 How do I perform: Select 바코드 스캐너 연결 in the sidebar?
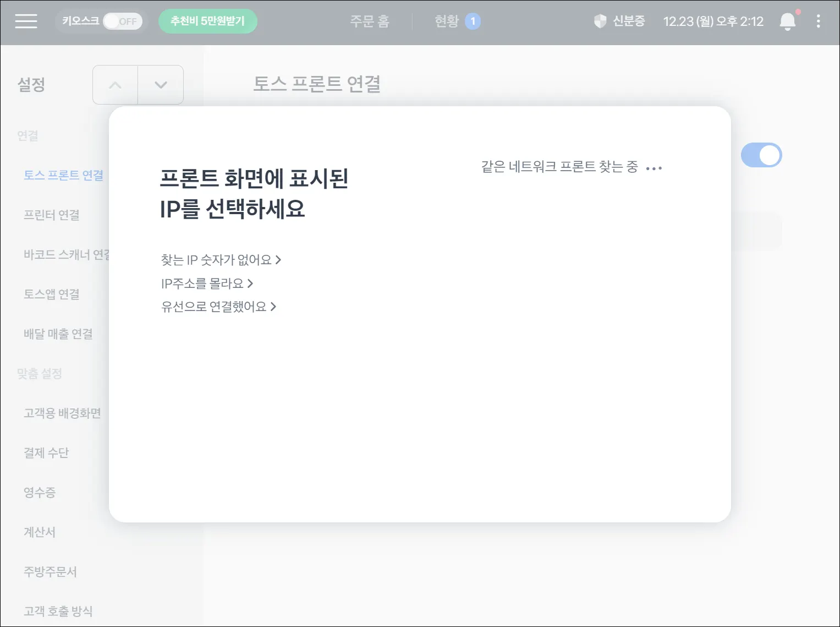point(67,254)
